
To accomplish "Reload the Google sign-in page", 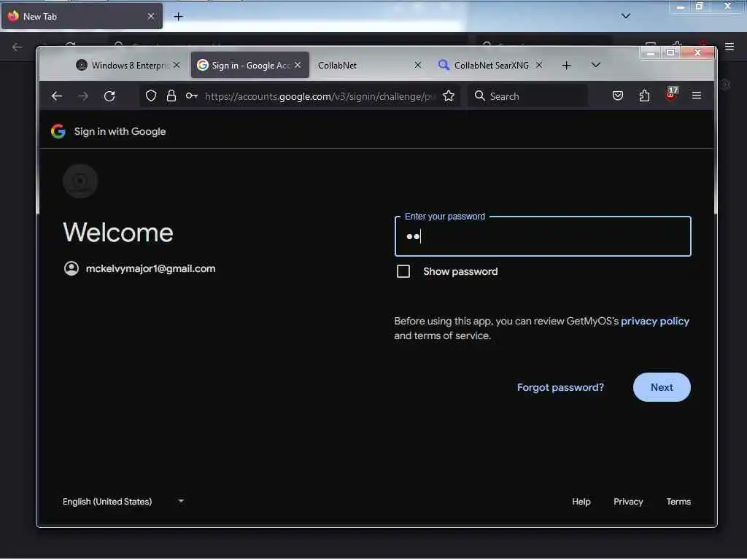I will 109,96.
